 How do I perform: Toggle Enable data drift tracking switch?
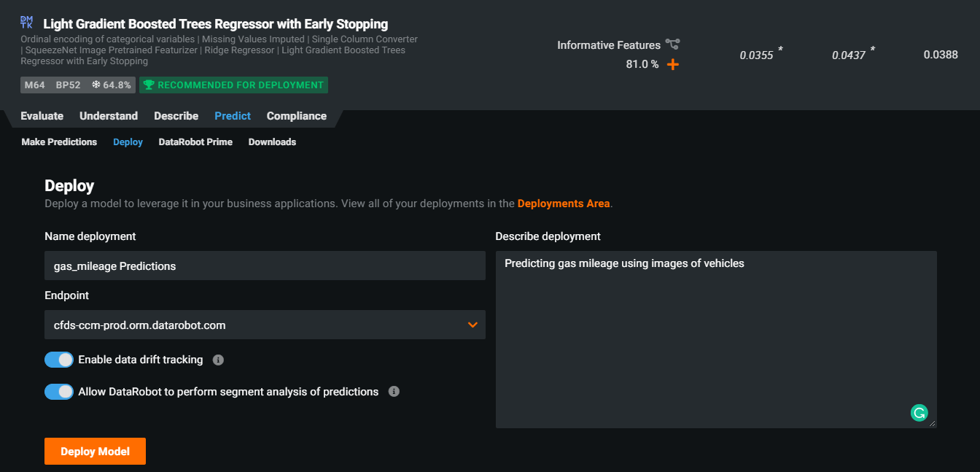coord(59,360)
